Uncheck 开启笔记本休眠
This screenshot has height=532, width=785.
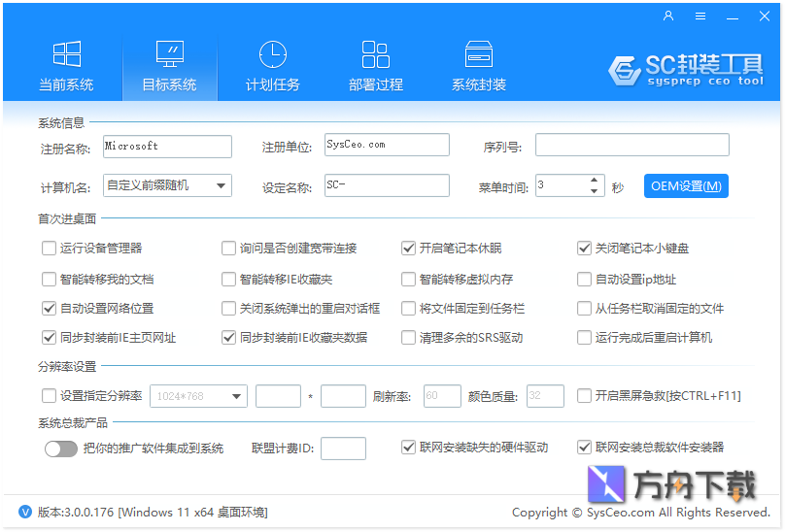point(408,249)
